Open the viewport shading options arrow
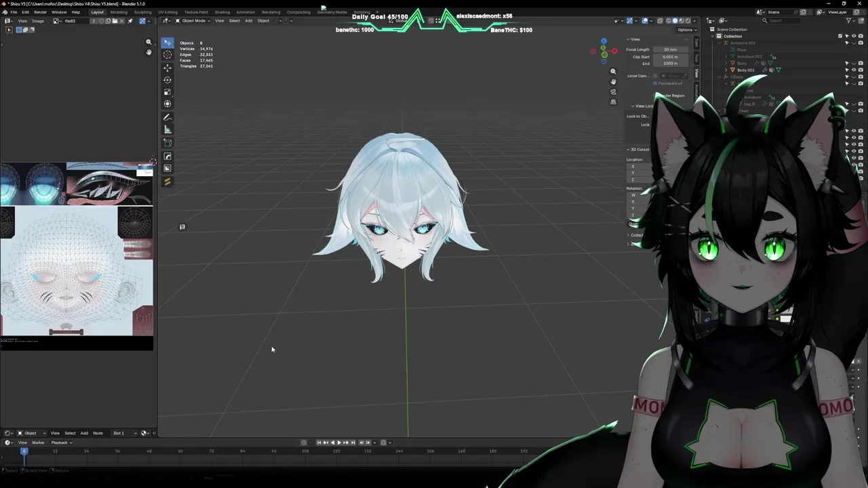 (694, 21)
